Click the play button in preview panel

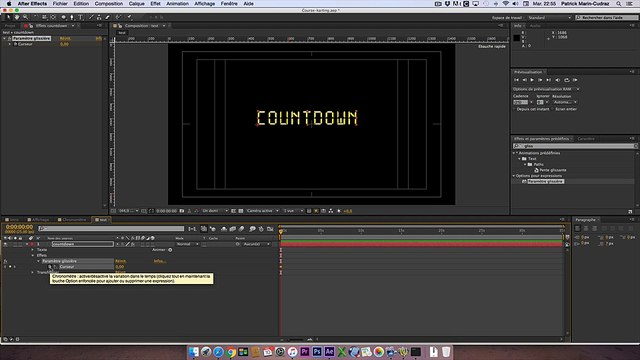tap(532, 80)
